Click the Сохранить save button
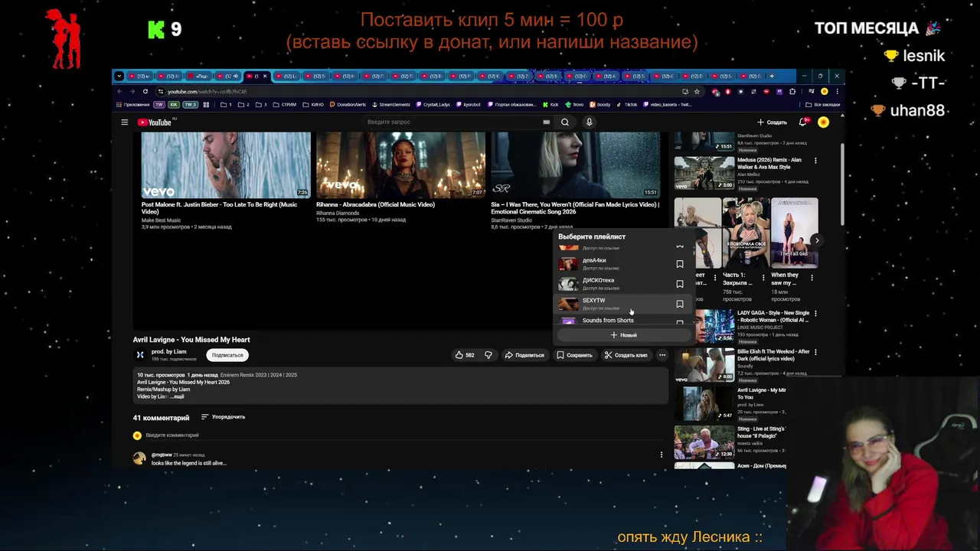980x551 pixels. pos(574,355)
